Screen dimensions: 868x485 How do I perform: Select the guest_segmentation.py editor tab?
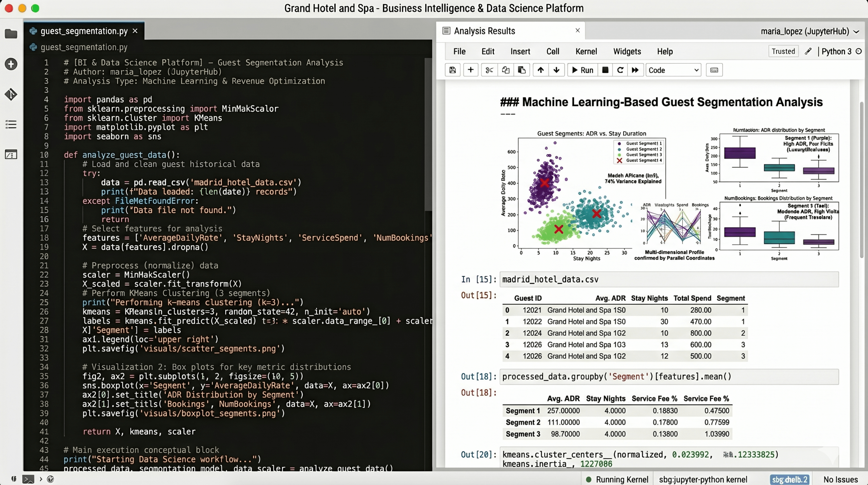pos(84,31)
